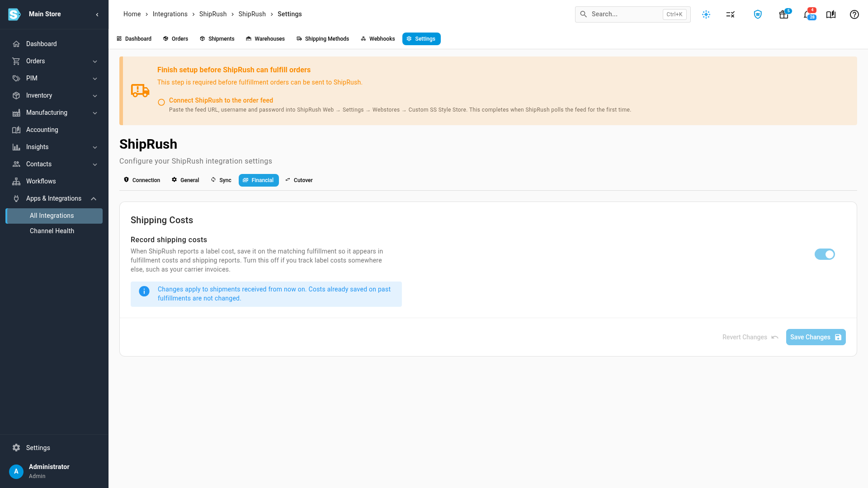Open the documentation book icon
Screen dimensions: 868x488
(x=831, y=14)
